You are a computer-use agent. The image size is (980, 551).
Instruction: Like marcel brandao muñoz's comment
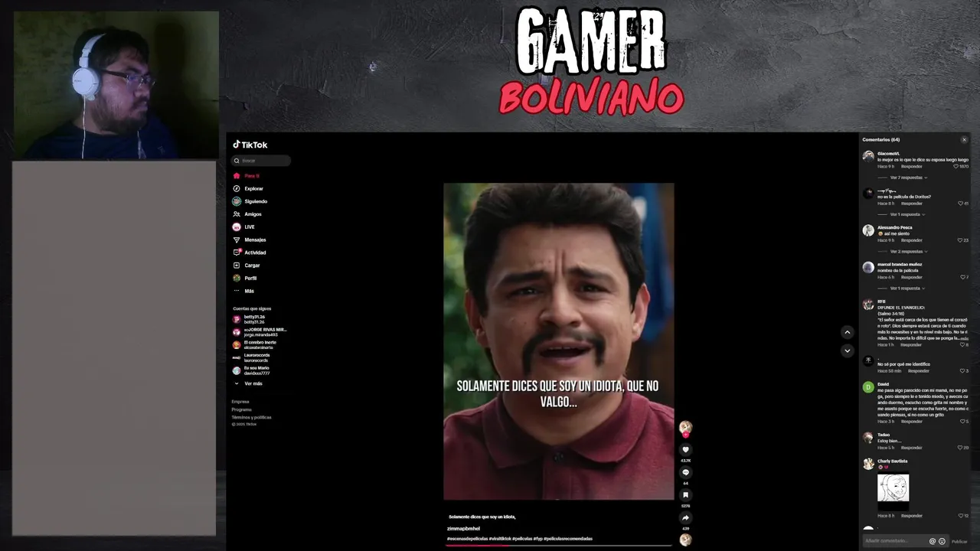click(x=963, y=277)
